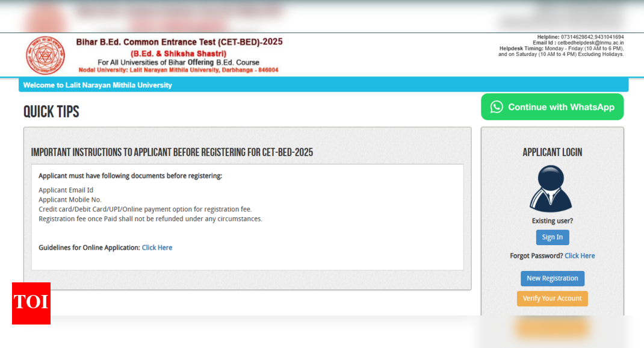Click the Verify Your Account button
The image size is (644, 348).
pos(552,298)
